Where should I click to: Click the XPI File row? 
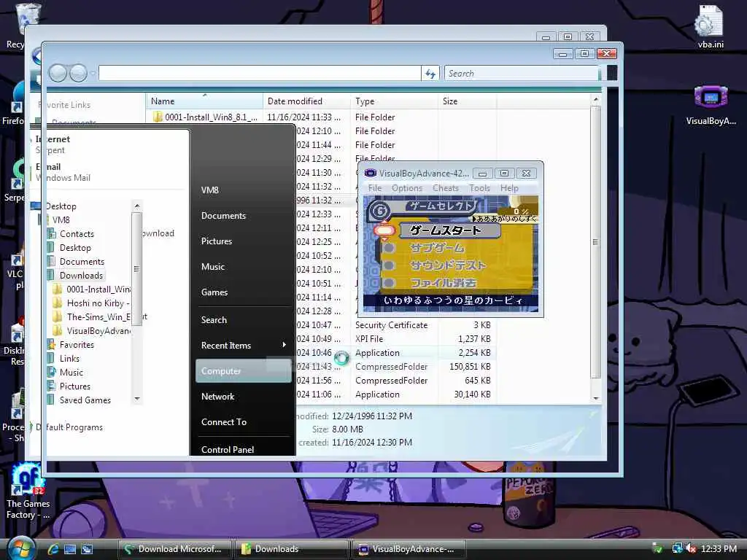coord(395,339)
